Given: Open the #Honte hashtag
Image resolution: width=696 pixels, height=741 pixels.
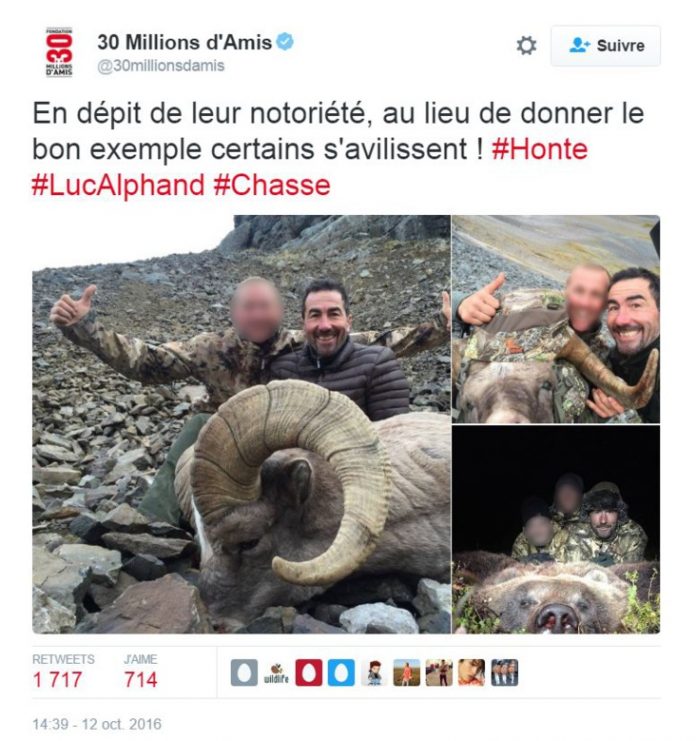Looking at the screenshot, I should [x=540, y=149].
